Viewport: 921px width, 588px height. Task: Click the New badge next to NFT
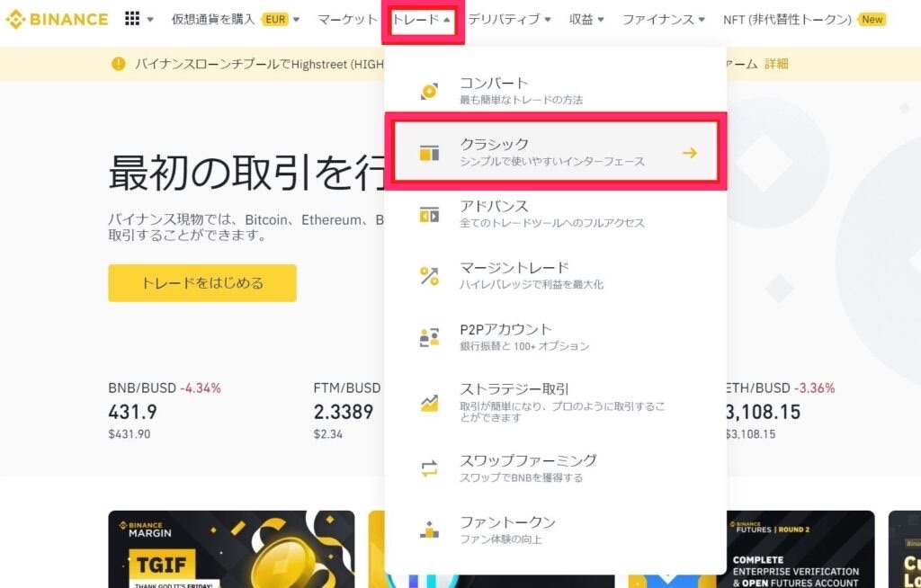point(872,20)
